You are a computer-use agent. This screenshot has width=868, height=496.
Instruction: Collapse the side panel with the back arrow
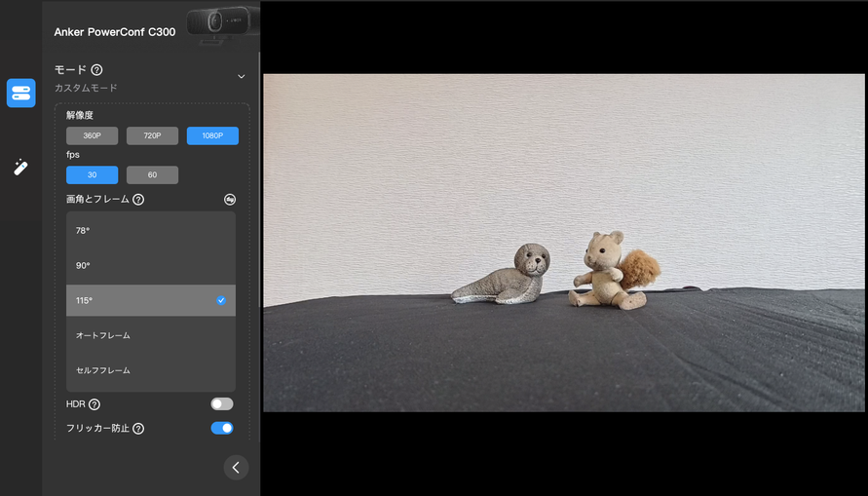236,467
